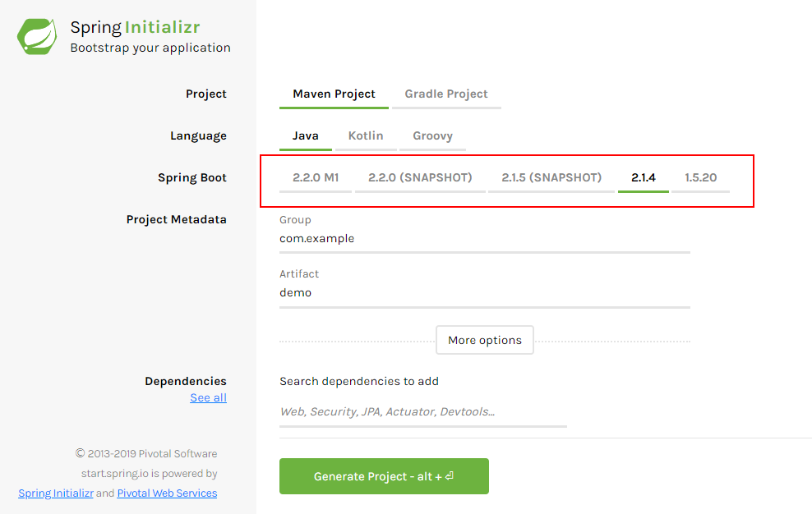Viewport: 812px width, 514px height.
Task: Click the Dependencies label
Action: [x=186, y=382]
